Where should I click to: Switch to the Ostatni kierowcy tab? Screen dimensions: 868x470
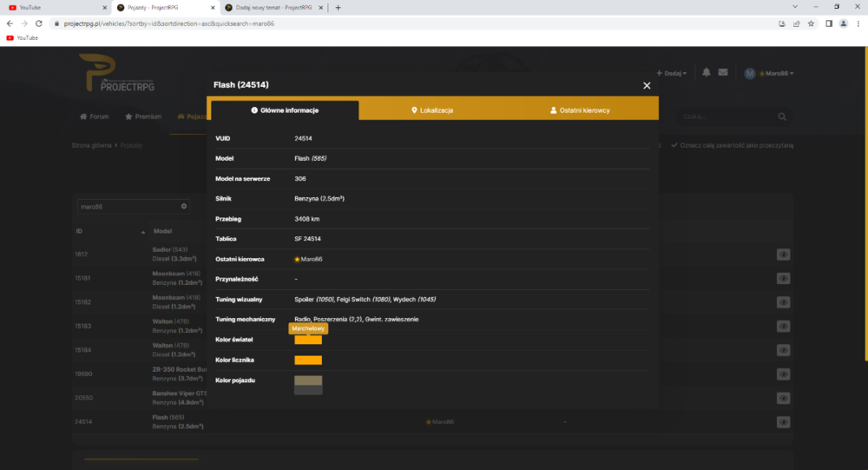tap(580, 110)
